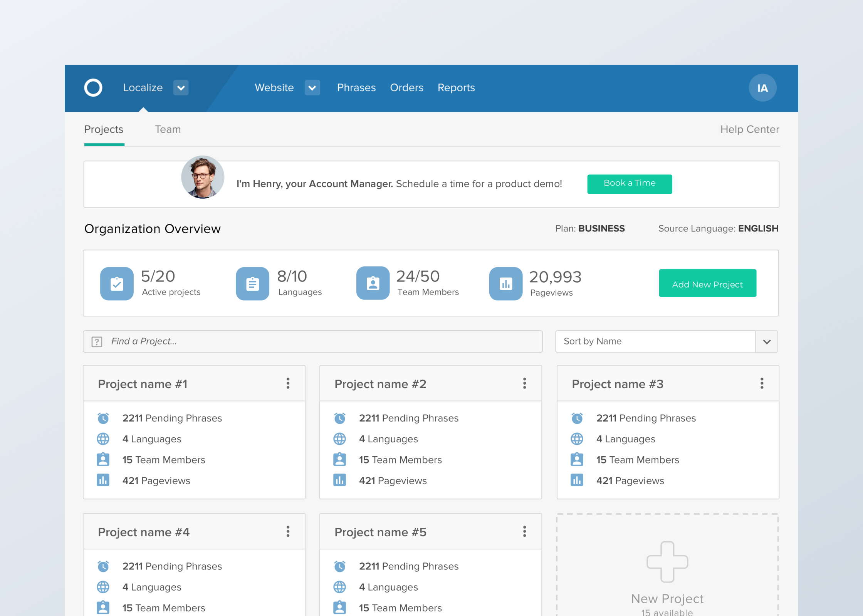Click the Active projects checklist icon
This screenshot has height=616, width=863.
coord(117,284)
